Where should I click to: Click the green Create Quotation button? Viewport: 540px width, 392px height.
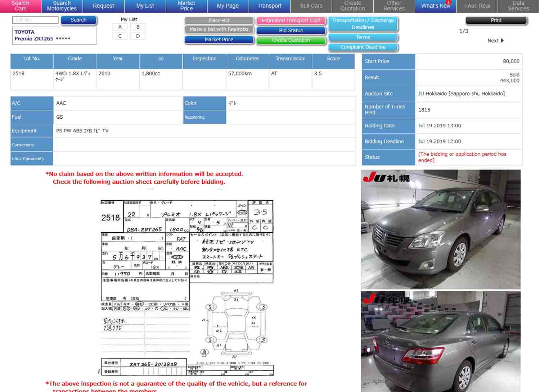click(x=291, y=40)
